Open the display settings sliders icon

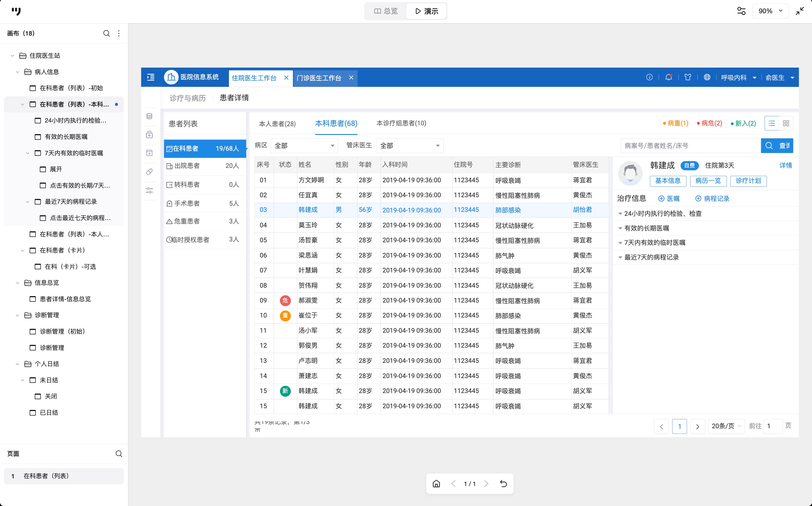tap(741, 11)
